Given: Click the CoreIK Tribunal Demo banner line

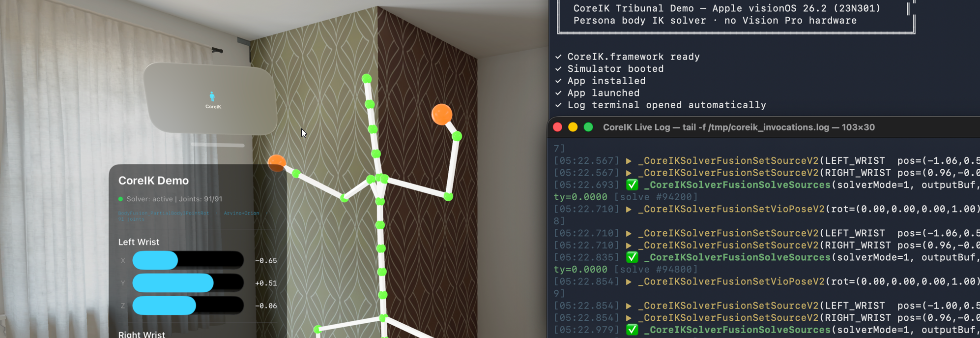Looking at the screenshot, I should point(727,8).
